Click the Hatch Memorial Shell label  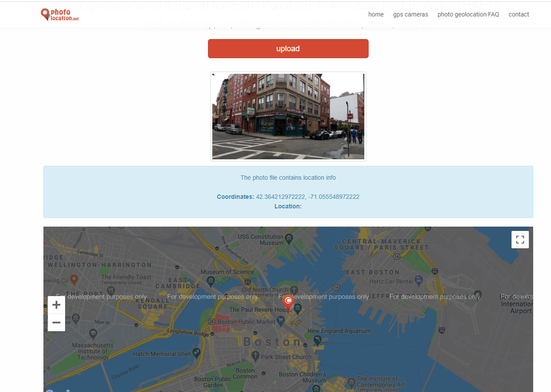click(162, 354)
